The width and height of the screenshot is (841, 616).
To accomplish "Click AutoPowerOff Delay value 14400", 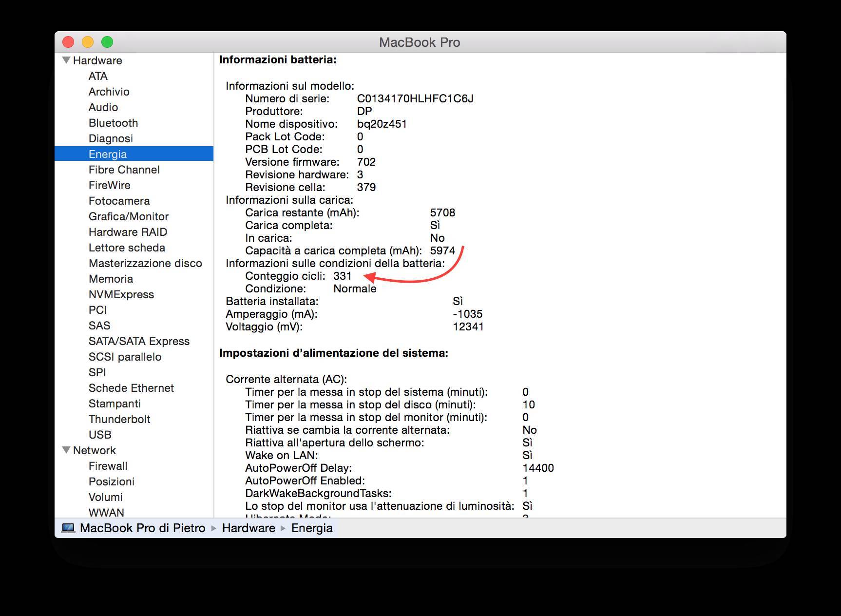I will (x=538, y=468).
